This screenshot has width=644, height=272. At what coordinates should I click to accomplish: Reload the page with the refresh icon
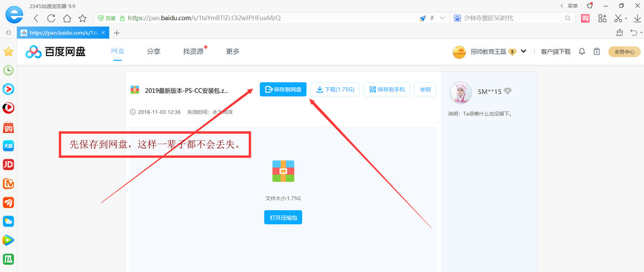click(51, 18)
